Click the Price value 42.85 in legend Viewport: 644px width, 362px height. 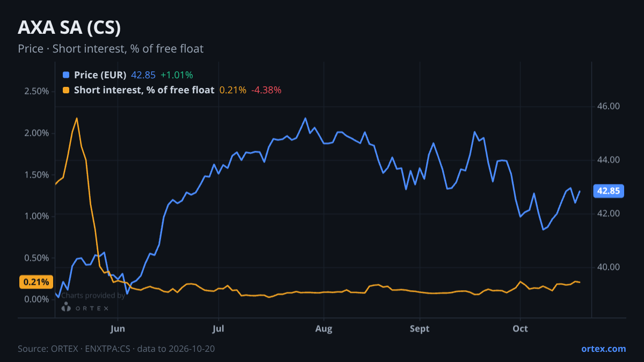tap(143, 75)
